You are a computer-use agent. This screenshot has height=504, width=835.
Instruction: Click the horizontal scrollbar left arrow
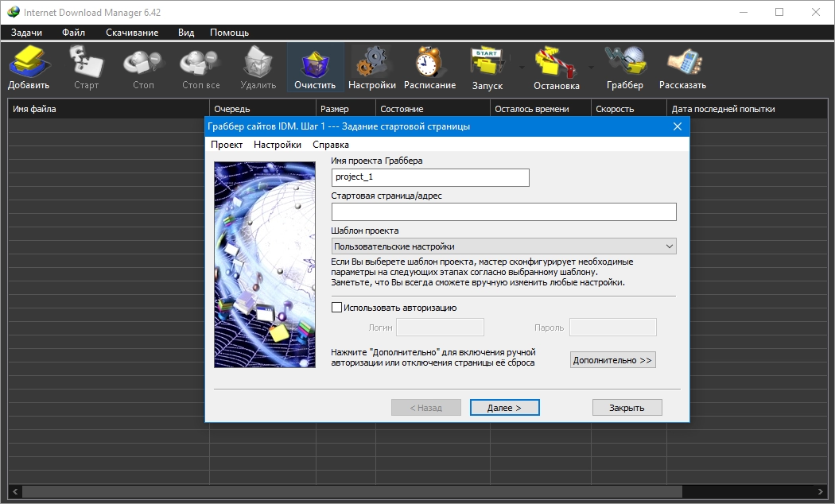[x=15, y=491]
